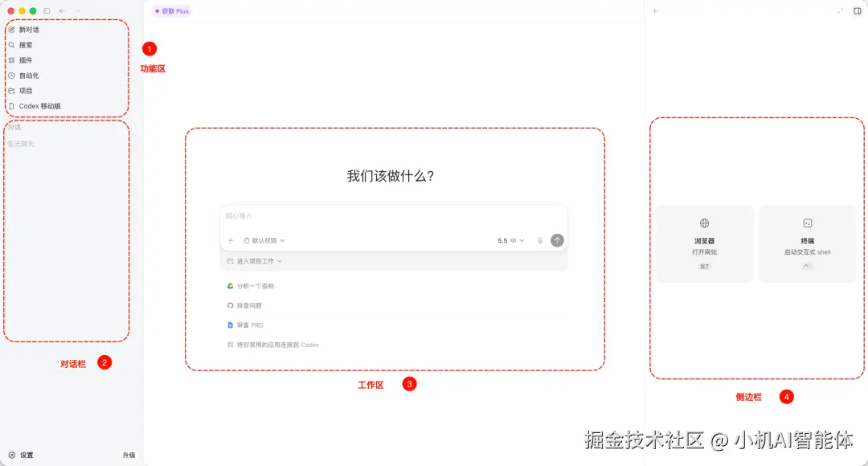
Task: Open the 5.5 中 model dropdown
Action: point(510,241)
